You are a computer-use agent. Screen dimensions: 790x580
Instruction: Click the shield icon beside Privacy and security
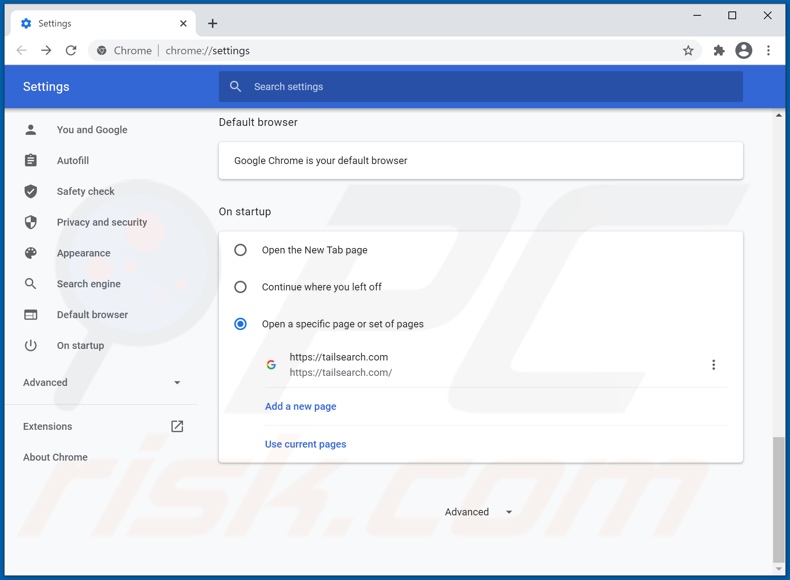pos(31,222)
